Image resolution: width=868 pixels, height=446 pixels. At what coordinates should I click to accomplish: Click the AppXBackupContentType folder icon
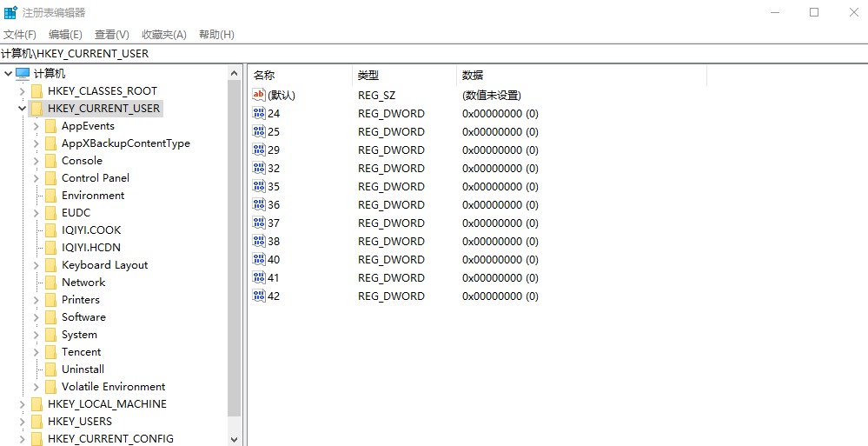(x=51, y=143)
